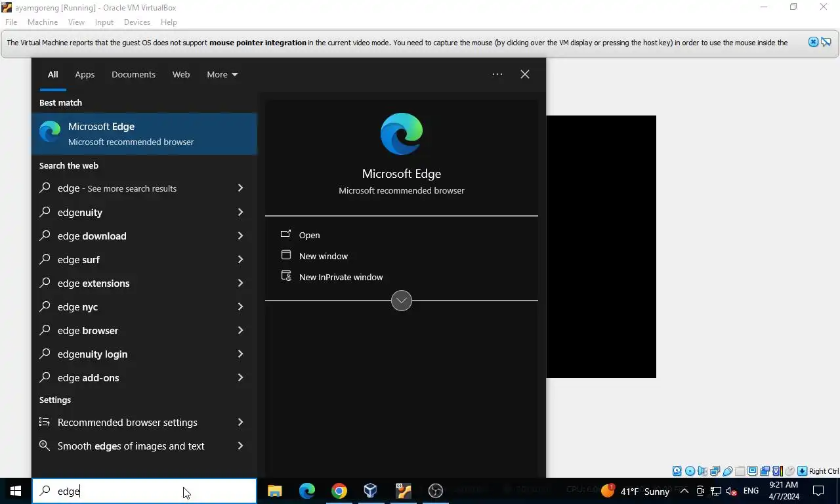The image size is (840, 504).
Task: Expand arrow beside 'edge browser'
Action: tap(240, 330)
